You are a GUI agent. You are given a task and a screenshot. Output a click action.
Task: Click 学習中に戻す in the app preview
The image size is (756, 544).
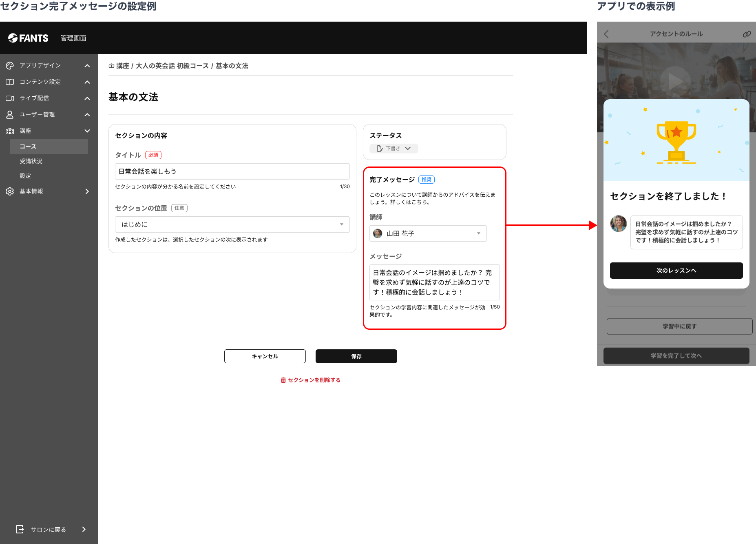coord(680,326)
